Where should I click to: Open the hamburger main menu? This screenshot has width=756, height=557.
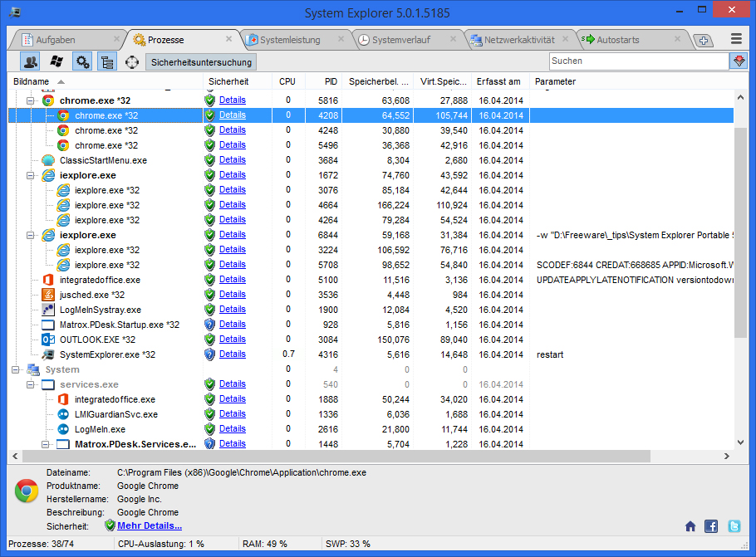tap(736, 38)
